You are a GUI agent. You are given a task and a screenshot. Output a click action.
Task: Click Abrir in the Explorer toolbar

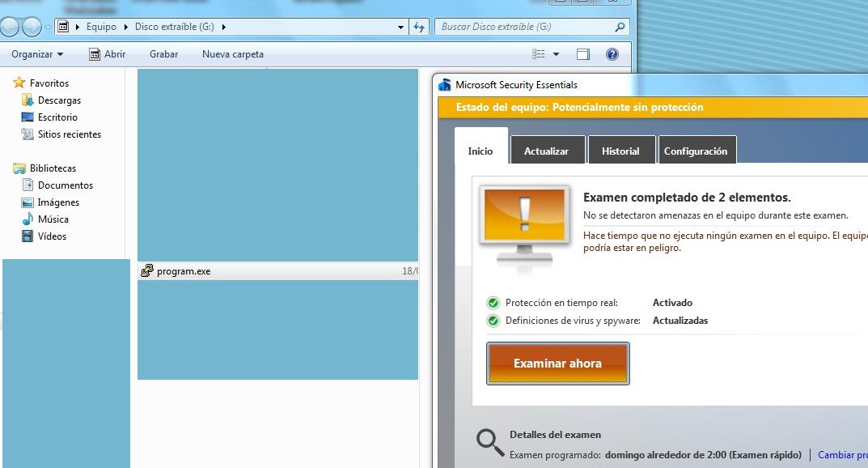pyautogui.click(x=107, y=54)
